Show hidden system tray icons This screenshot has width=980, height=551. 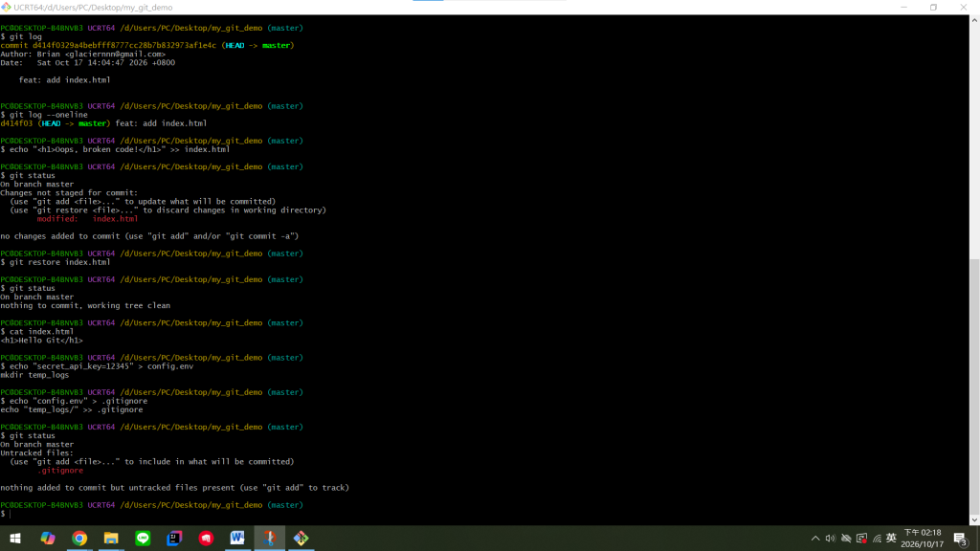(815, 539)
